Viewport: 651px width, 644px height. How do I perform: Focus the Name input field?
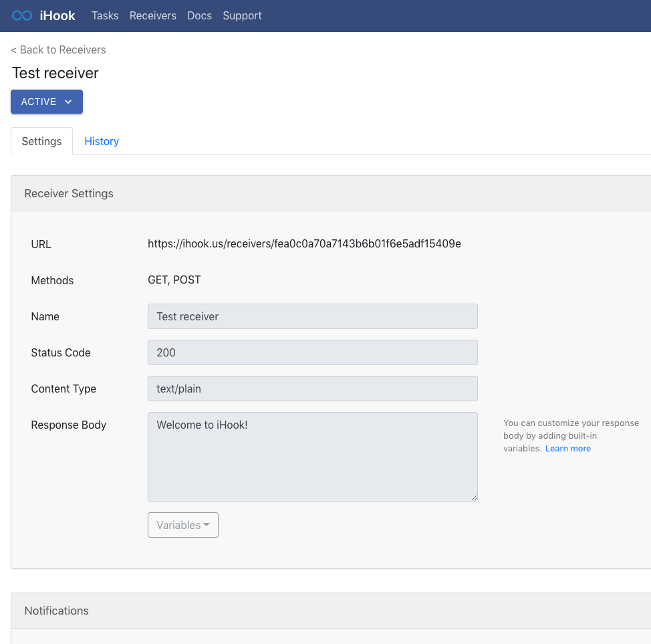313,316
